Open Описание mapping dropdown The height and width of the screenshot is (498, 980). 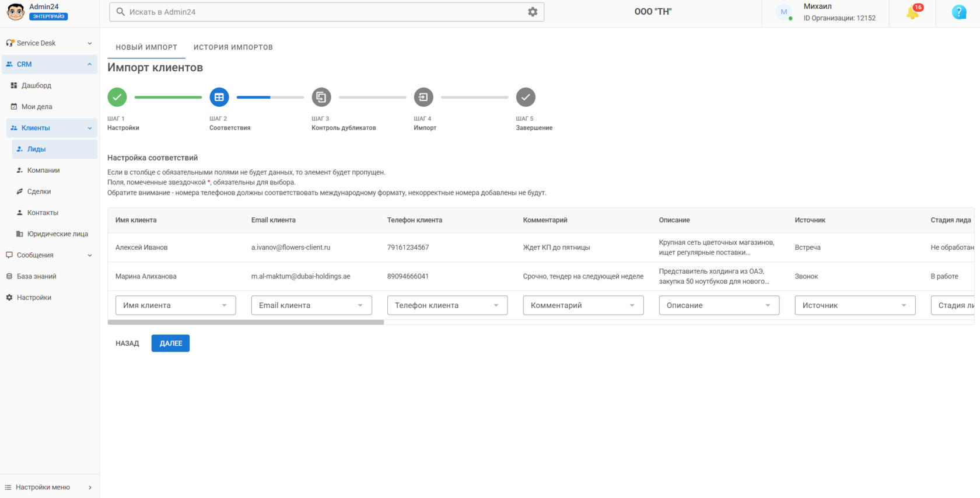tap(719, 305)
